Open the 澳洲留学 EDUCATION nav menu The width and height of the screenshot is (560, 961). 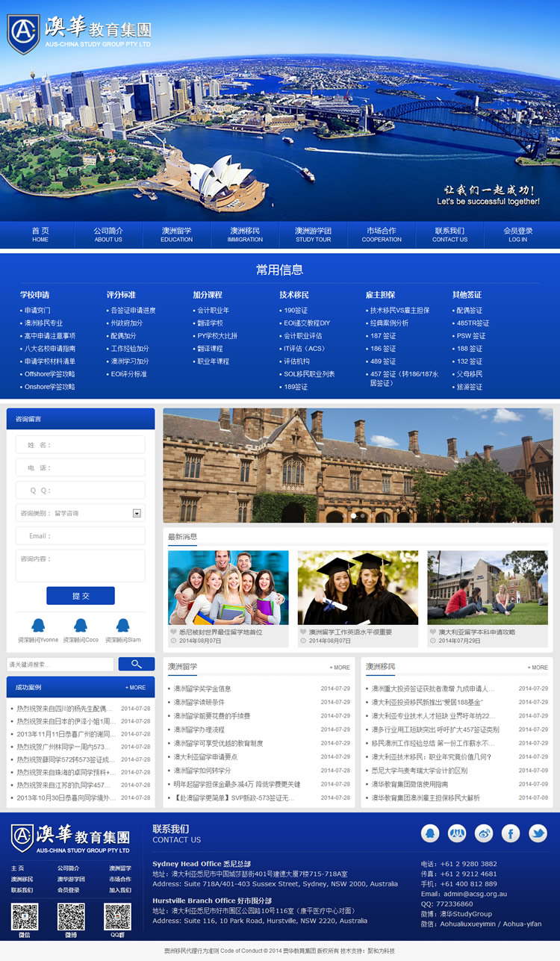coord(176,234)
